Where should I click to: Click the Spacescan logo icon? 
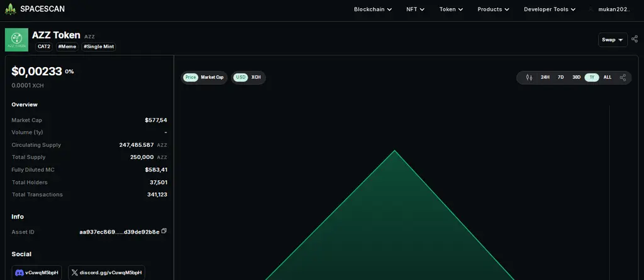tap(11, 9)
